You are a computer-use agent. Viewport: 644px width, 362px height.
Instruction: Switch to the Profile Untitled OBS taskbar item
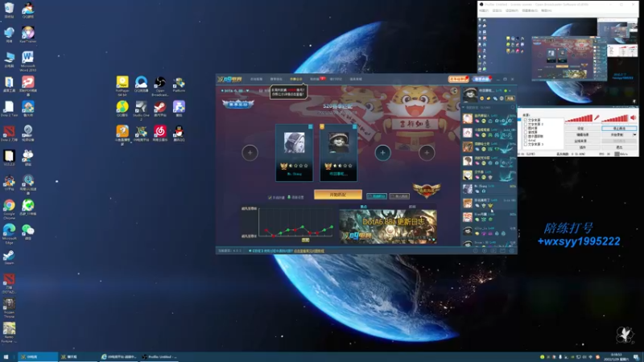click(159, 357)
